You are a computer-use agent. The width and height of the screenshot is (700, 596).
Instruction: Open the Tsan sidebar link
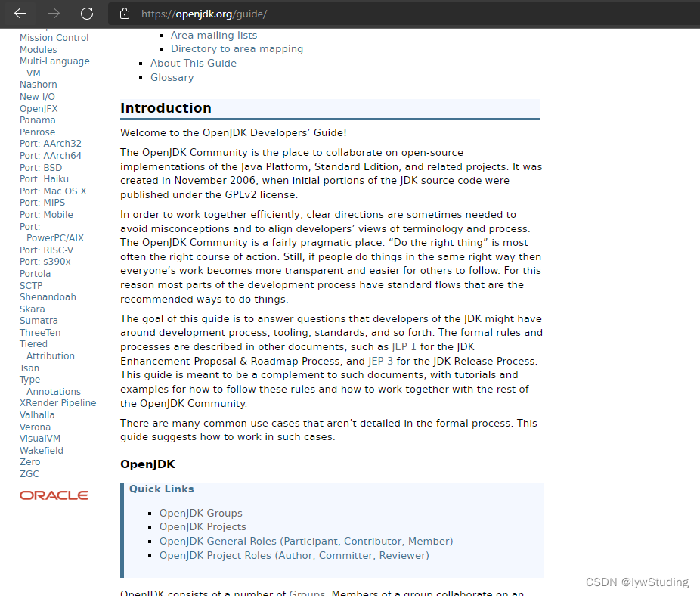click(x=29, y=368)
